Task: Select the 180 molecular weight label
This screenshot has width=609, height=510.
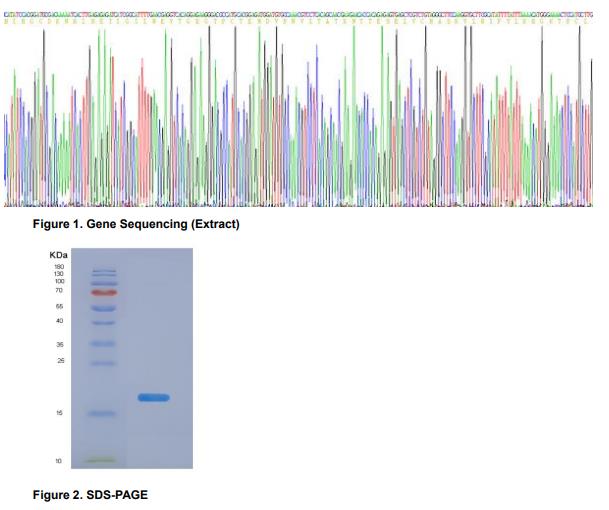Action: (58, 267)
